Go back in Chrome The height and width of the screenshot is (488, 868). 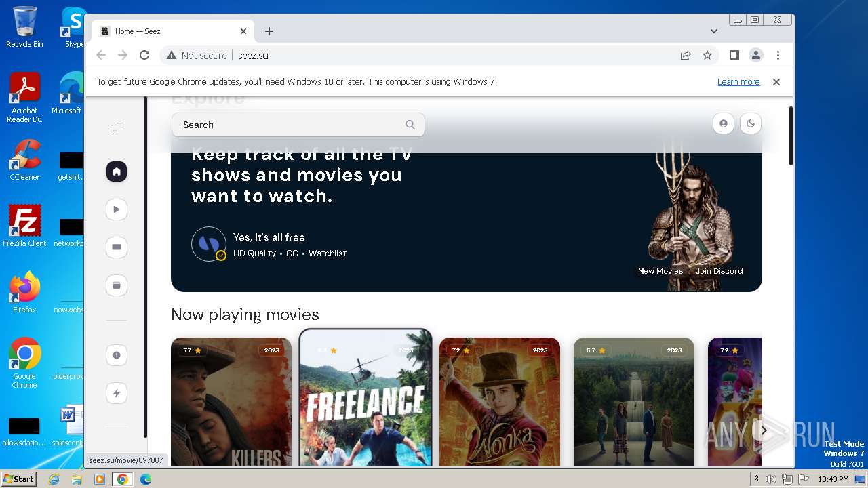point(101,56)
